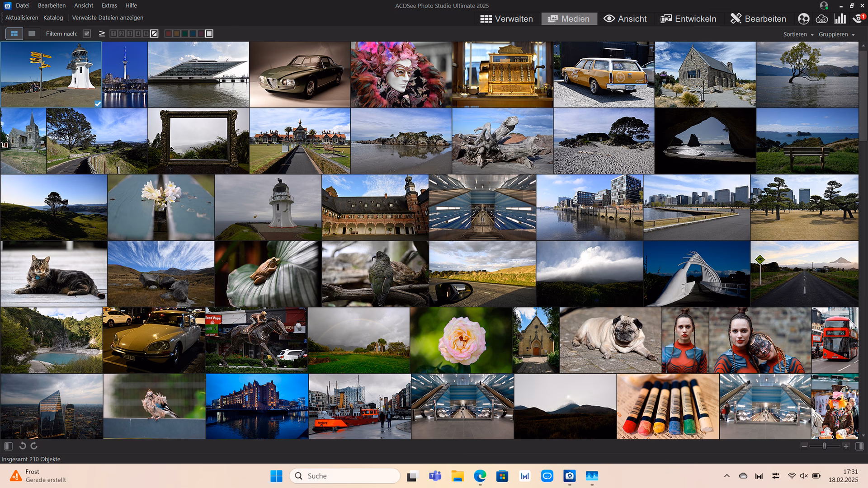Open the Sortieren dropdown
This screenshot has width=868, height=488.
click(798, 34)
